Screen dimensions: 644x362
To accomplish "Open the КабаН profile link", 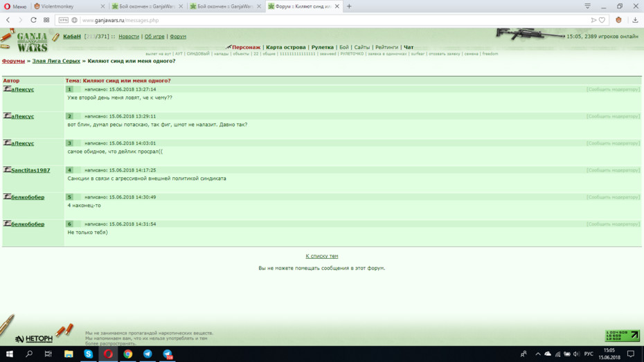I will (x=72, y=37).
